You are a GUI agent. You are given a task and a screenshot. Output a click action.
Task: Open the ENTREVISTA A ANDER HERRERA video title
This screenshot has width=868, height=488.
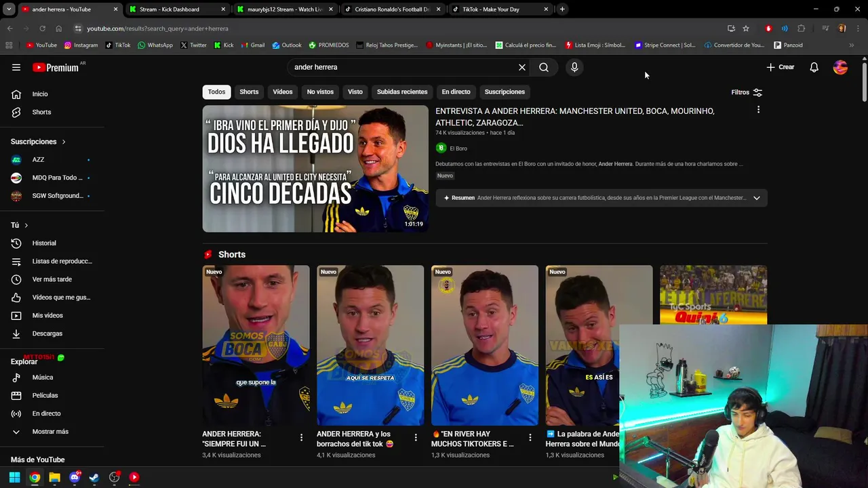(x=575, y=117)
